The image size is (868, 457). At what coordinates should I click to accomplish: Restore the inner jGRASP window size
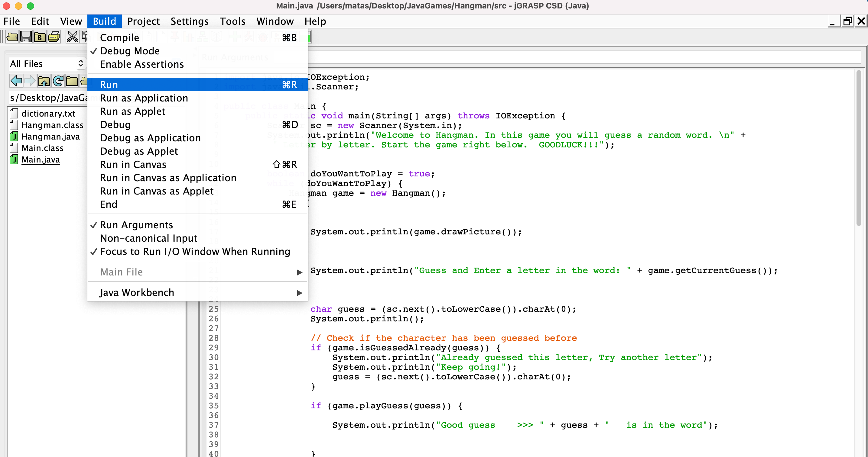click(847, 21)
